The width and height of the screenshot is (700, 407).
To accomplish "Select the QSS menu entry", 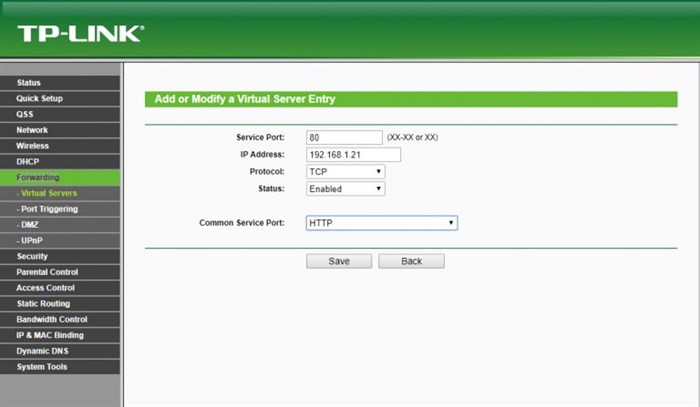I will pos(60,114).
